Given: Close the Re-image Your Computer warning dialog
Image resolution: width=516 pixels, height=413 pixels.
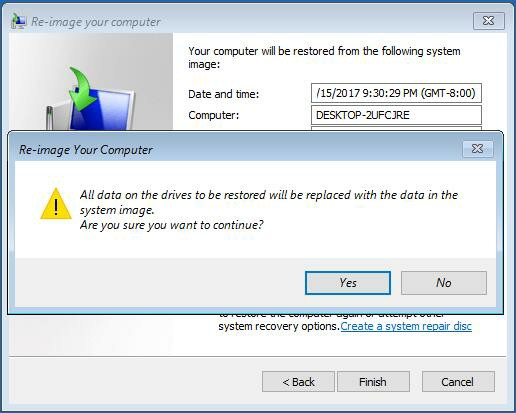Looking at the screenshot, I should click(478, 149).
